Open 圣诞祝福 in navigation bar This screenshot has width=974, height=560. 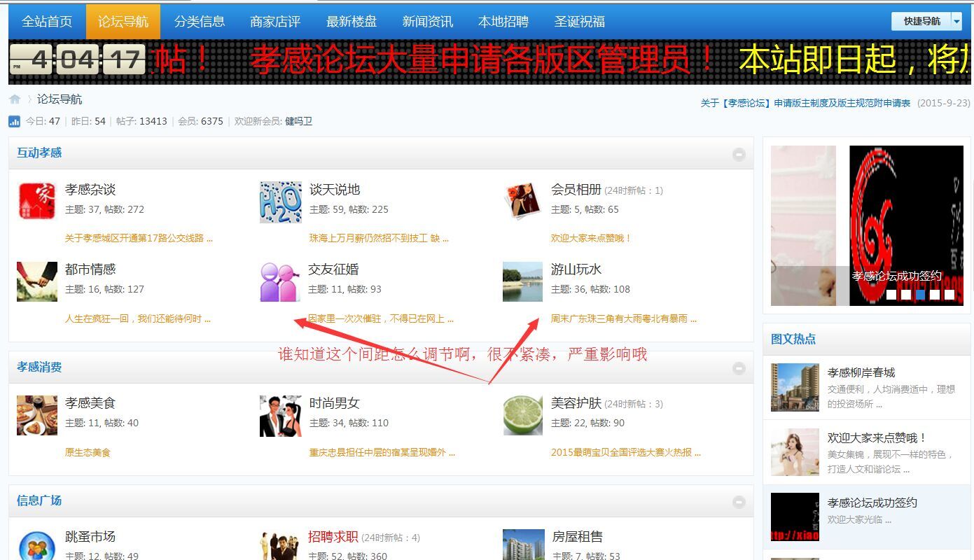coord(580,22)
